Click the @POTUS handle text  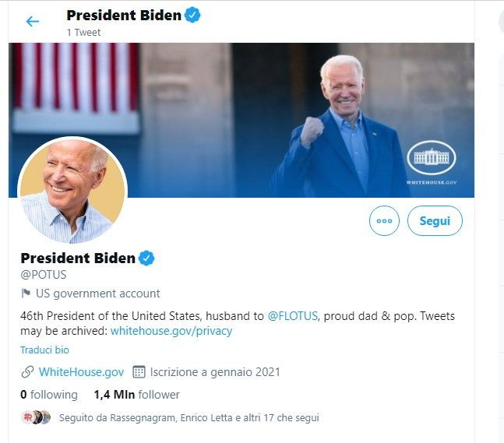pos(44,275)
